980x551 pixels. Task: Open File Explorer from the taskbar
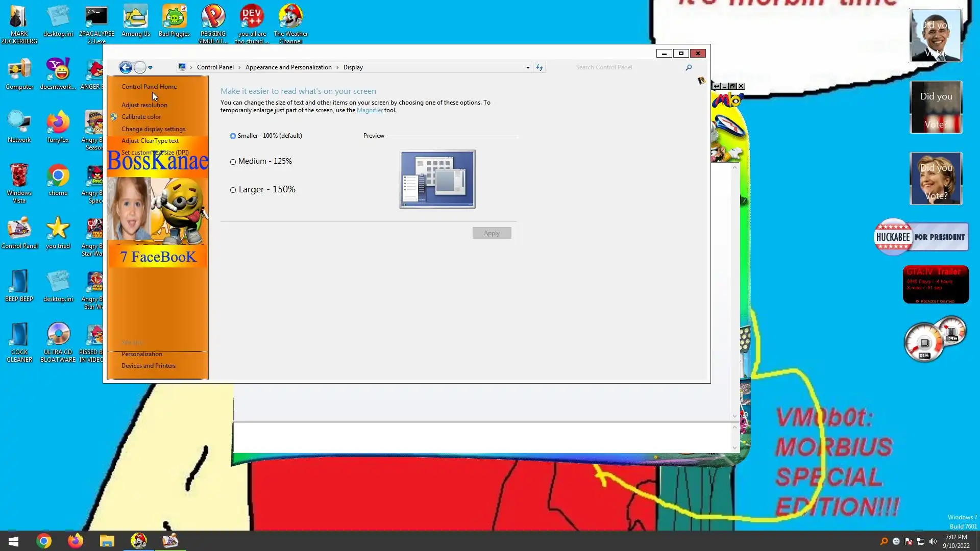coord(107,541)
